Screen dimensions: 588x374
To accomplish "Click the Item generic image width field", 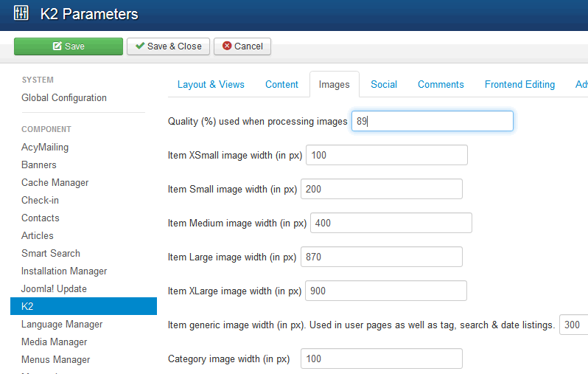I will coord(574,325).
